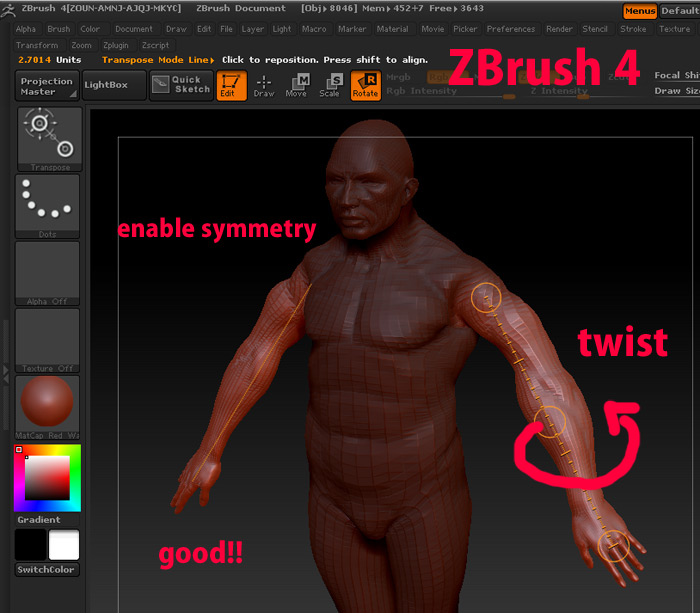Select the Scale transpose icon
Screen dimensions: 700x613
point(329,85)
